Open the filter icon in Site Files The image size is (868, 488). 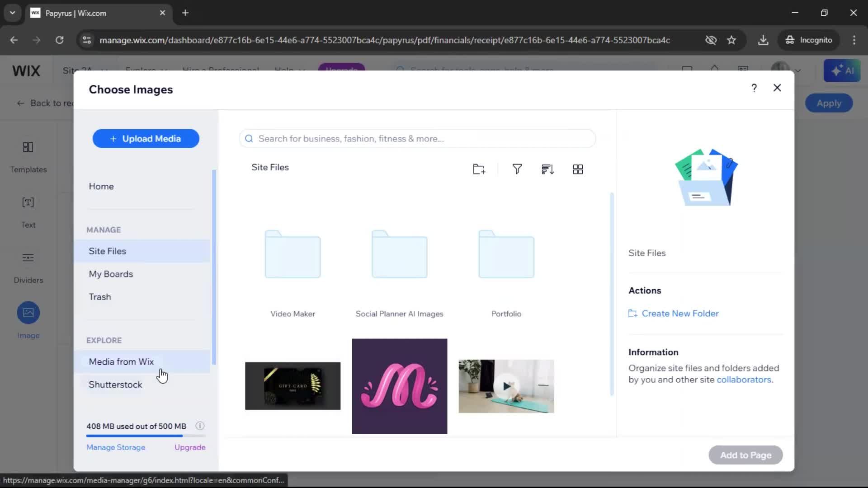tap(517, 169)
